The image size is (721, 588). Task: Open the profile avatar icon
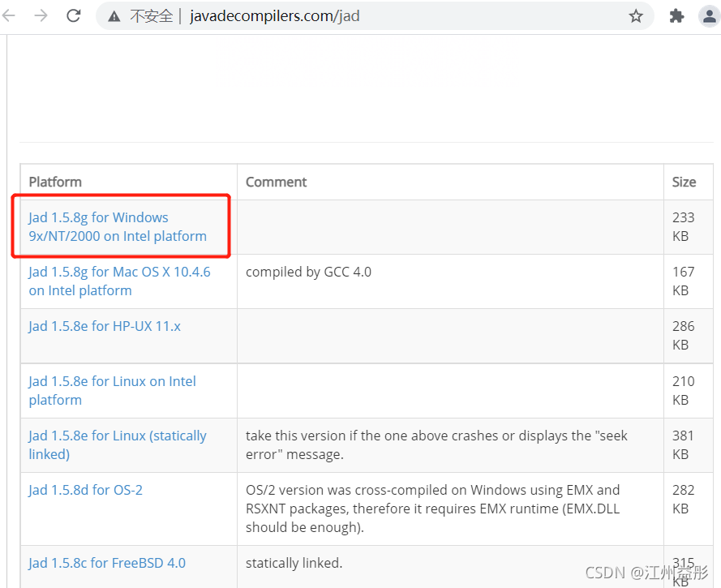click(709, 16)
